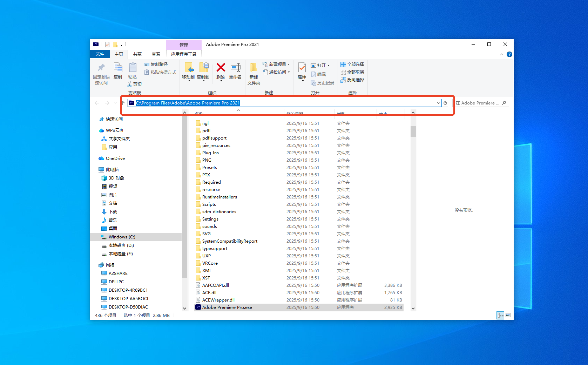Click the Move to (移动到) icon
The width and height of the screenshot is (588, 365).
coord(188,68)
